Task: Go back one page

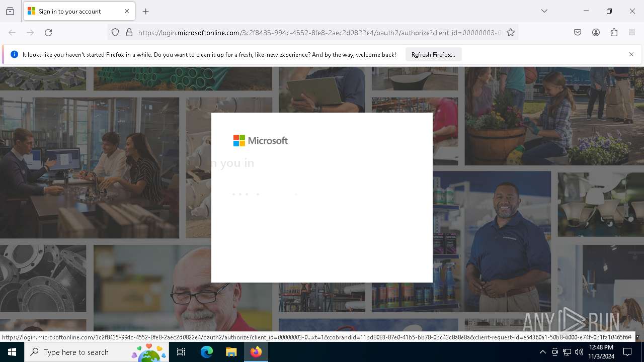Action: [x=12, y=33]
